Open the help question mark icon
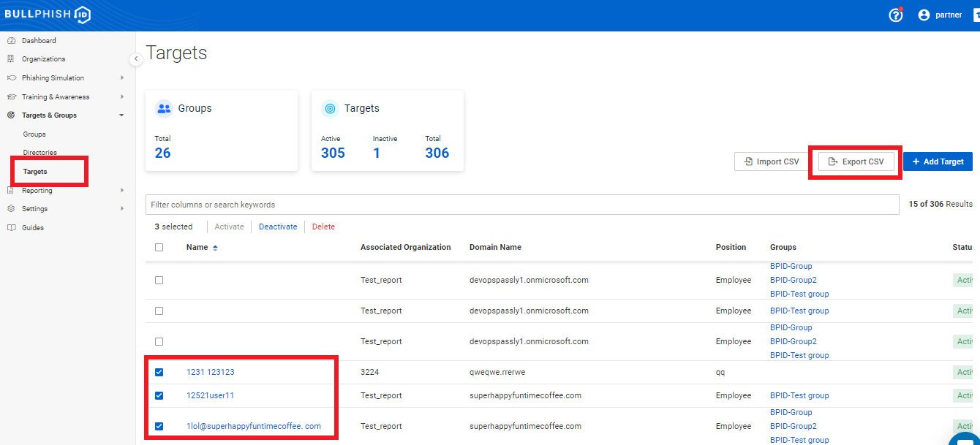Image resolution: width=980 pixels, height=445 pixels. click(896, 15)
